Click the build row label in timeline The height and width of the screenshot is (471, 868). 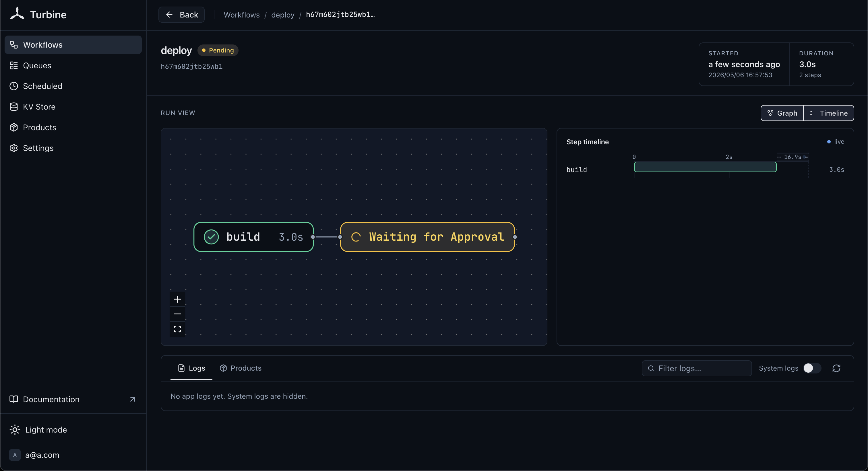pyautogui.click(x=577, y=170)
